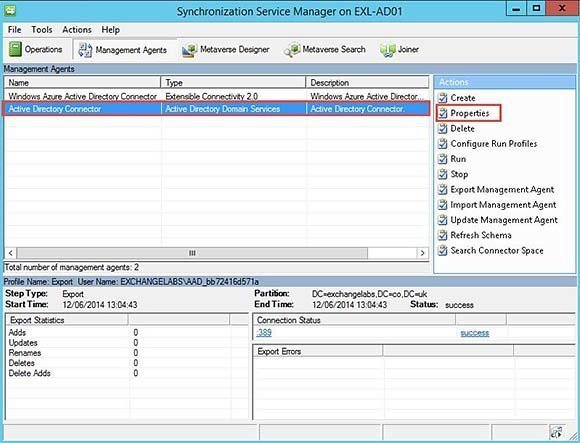Choose the Run action
This screenshot has width=580, height=443.
click(458, 159)
